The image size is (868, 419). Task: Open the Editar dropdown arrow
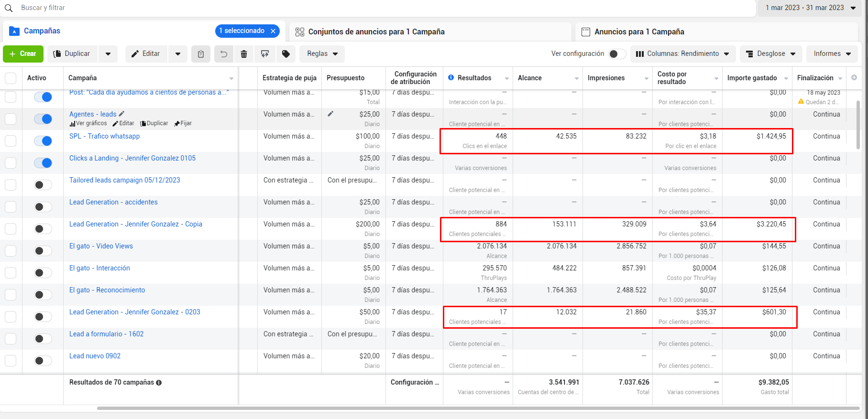pyautogui.click(x=178, y=54)
